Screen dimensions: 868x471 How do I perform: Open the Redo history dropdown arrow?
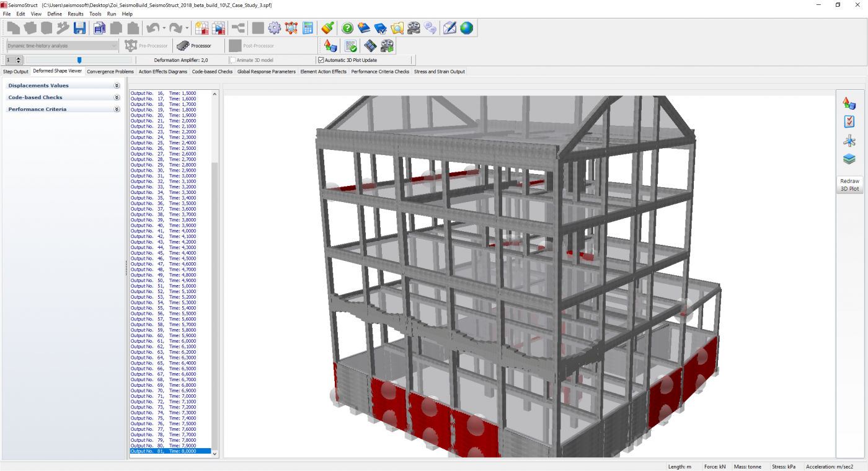pos(187,28)
